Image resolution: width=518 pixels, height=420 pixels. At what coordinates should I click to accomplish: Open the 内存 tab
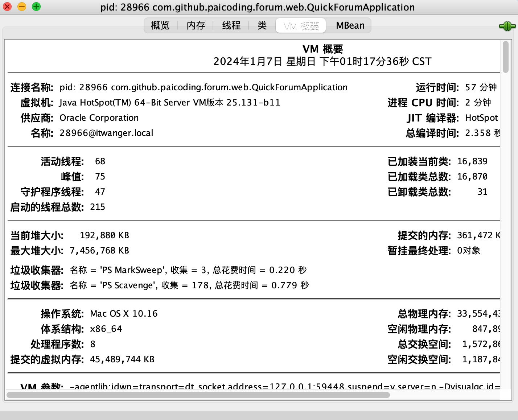196,25
